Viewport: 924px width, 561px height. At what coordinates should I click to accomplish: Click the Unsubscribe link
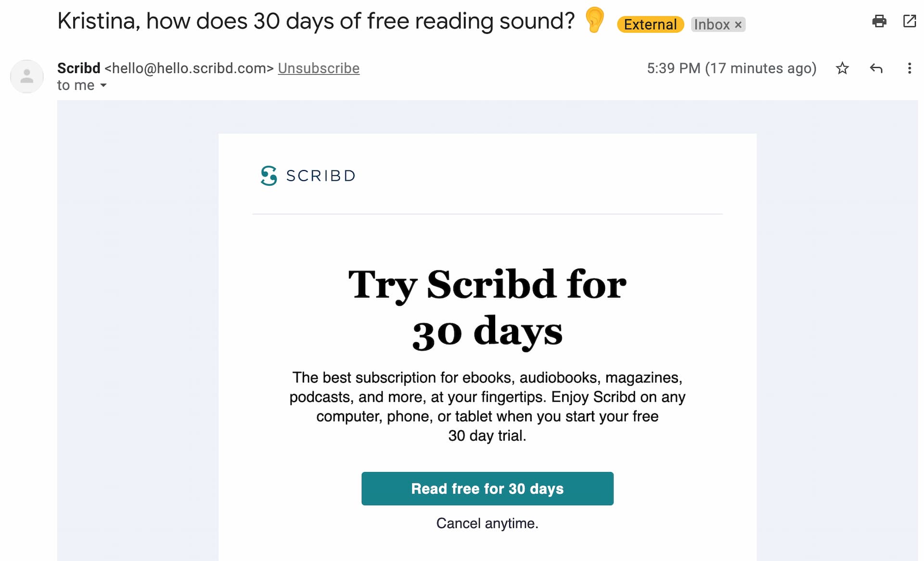pos(319,68)
